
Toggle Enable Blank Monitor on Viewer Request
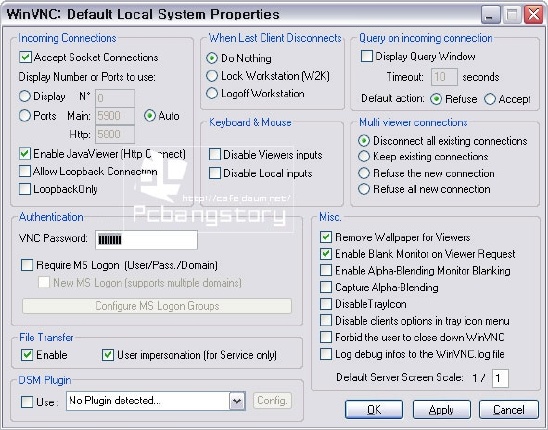click(326, 254)
